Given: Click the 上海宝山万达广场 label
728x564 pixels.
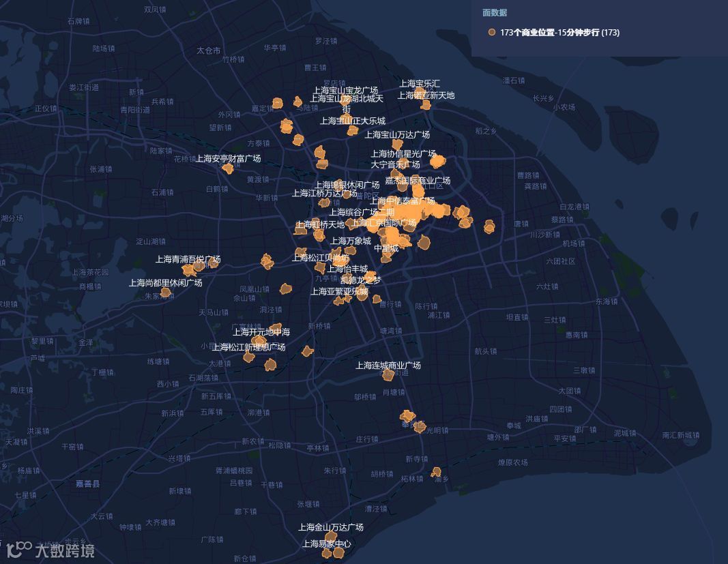Looking at the screenshot, I should click(397, 134).
